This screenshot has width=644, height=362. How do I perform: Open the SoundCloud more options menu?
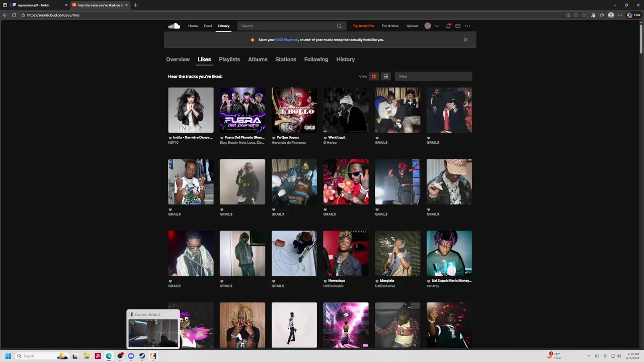click(x=467, y=26)
